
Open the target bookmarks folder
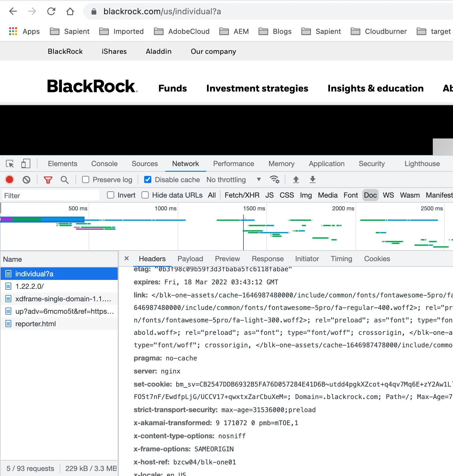pos(434,31)
